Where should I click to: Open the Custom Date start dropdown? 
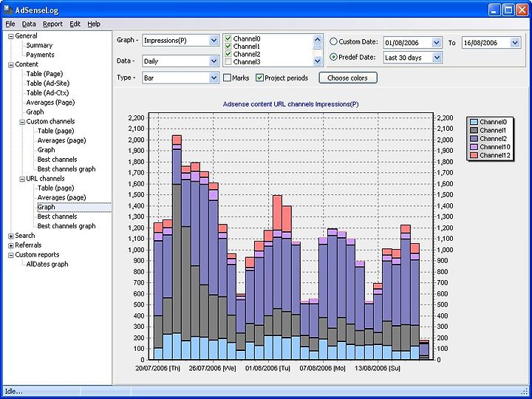[437, 43]
